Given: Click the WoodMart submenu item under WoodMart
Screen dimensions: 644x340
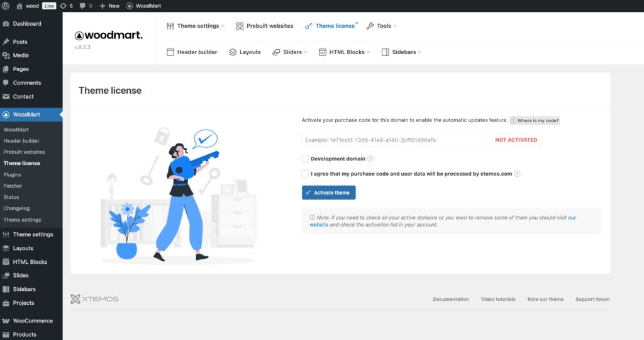Looking at the screenshot, I should click(x=16, y=130).
